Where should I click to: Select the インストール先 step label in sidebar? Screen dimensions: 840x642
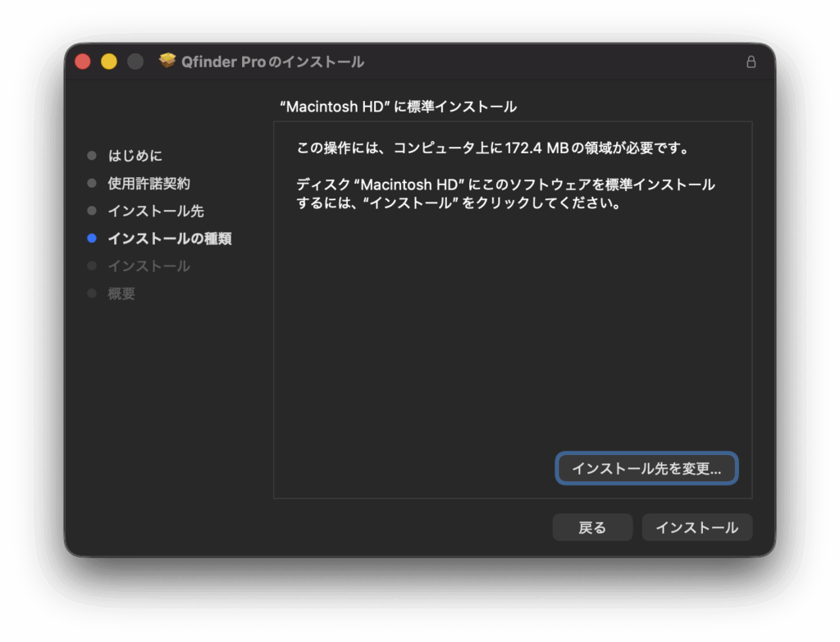point(156,211)
